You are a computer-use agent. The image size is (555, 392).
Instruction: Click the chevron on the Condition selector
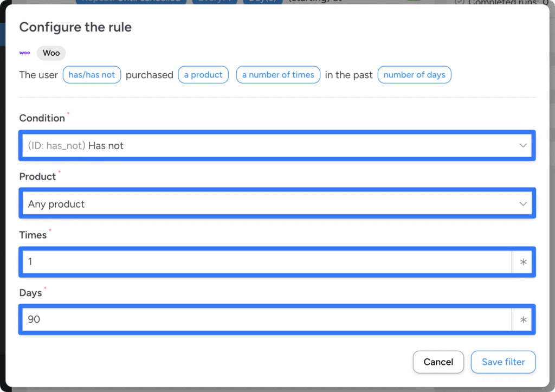pos(522,145)
